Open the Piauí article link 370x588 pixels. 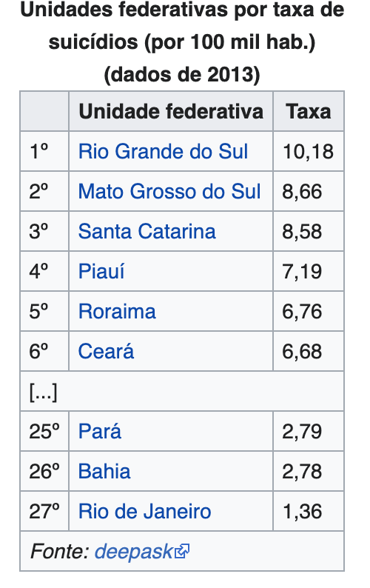pos(101,271)
